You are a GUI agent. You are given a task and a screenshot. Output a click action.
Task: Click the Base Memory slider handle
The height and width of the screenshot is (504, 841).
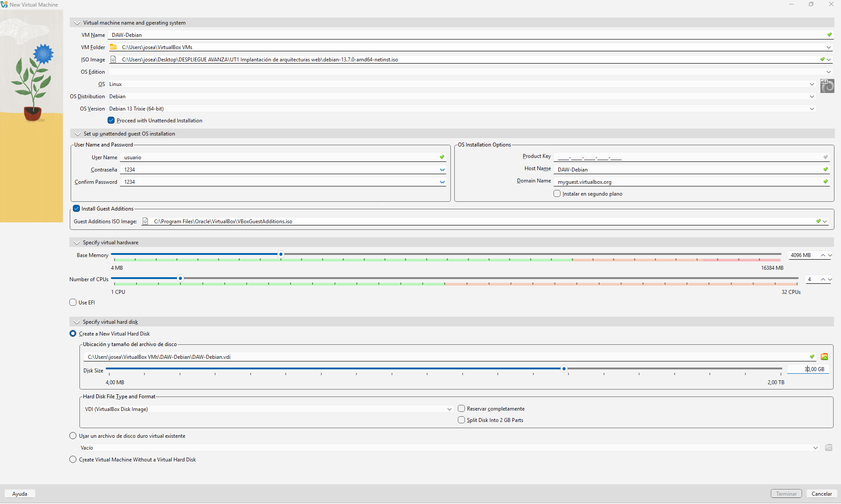[281, 254]
